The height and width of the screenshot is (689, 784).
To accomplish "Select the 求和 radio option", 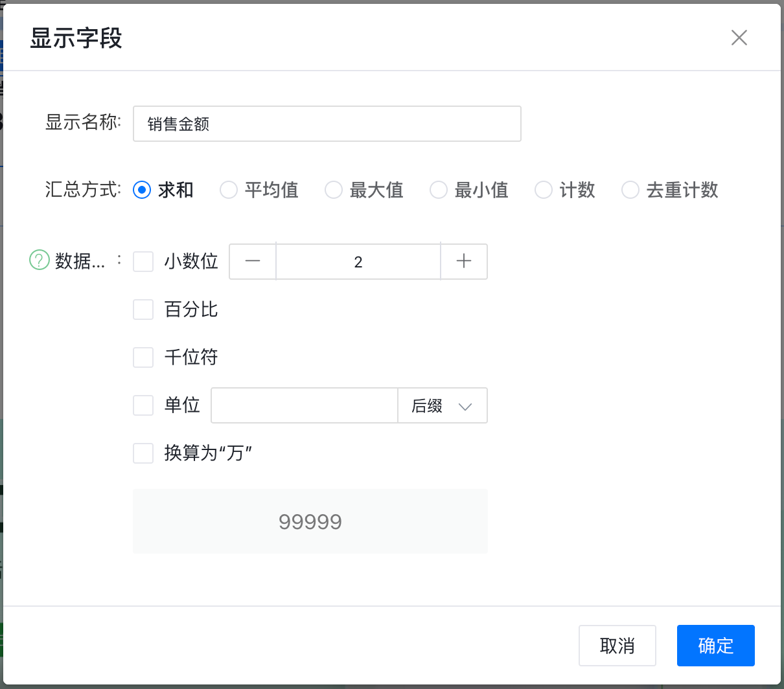I will coord(142,190).
